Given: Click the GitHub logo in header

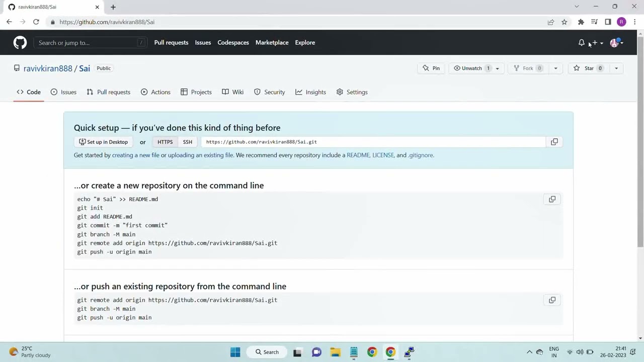Looking at the screenshot, I should 20,43.
